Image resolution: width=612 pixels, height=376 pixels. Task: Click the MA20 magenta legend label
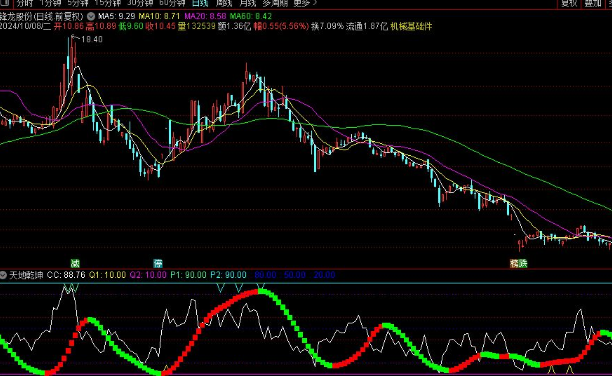point(205,16)
